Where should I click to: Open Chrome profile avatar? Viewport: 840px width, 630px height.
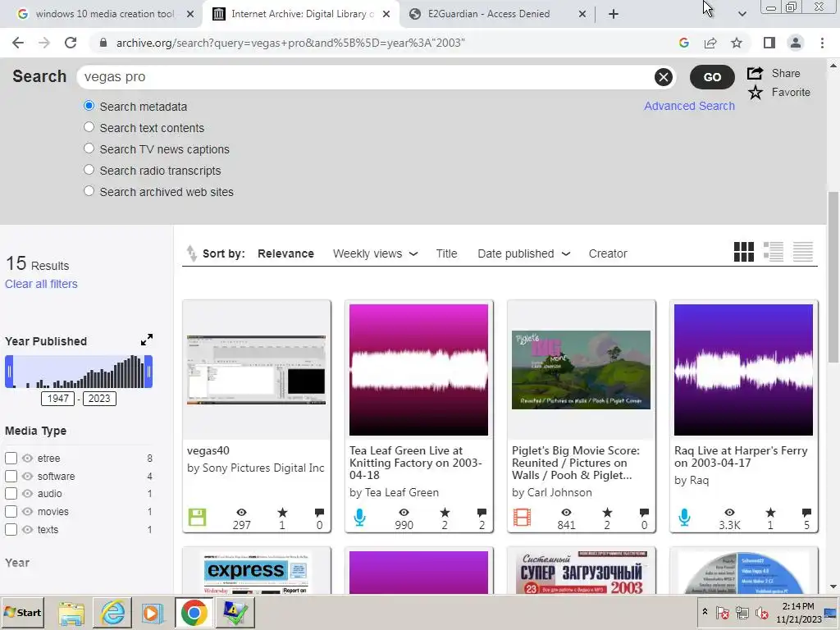tap(796, 43)
